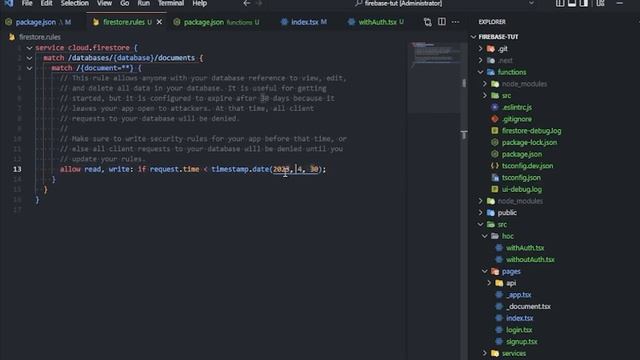The image size is (640, 360).
Task: Open ui-debug.log file
Action: coord(522,189)
